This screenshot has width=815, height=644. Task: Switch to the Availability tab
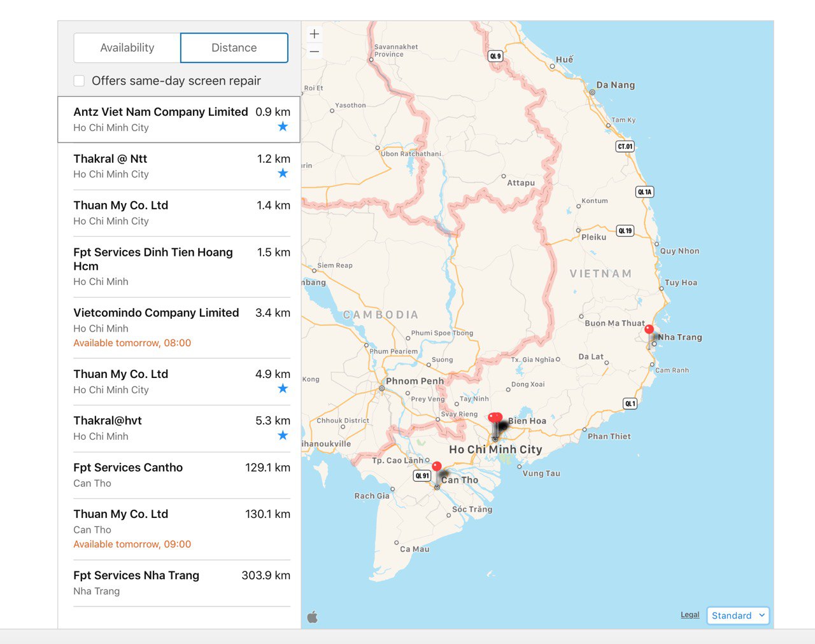coord(127,48)
